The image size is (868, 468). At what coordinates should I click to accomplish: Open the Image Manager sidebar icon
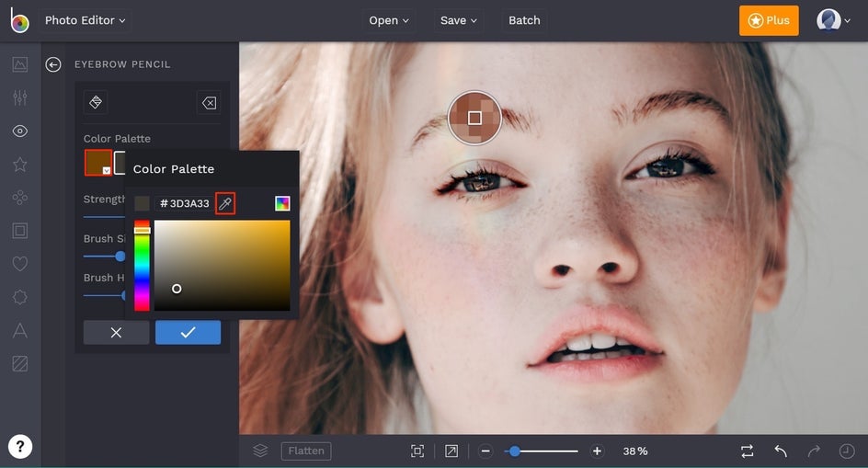pyautogui.click(x=20, y=64)
